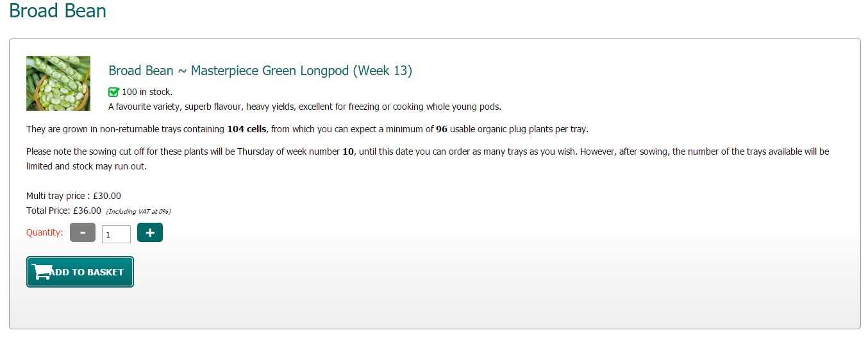Click the Broad Bean page heading
The width and height of the screenshot is (868, 337).
58,11
